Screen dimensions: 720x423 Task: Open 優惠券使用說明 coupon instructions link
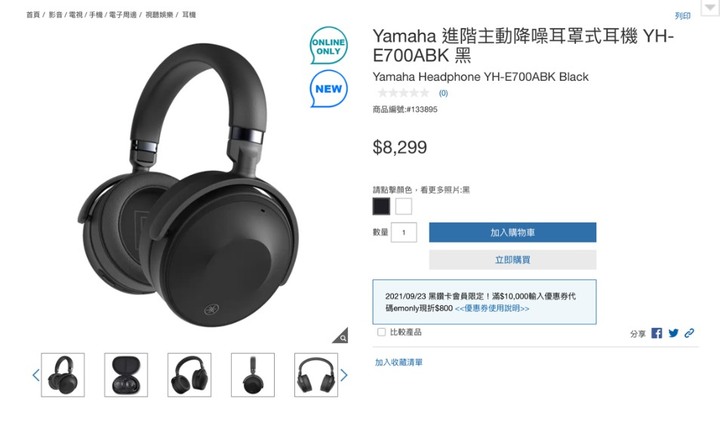(x=492, y=308)
